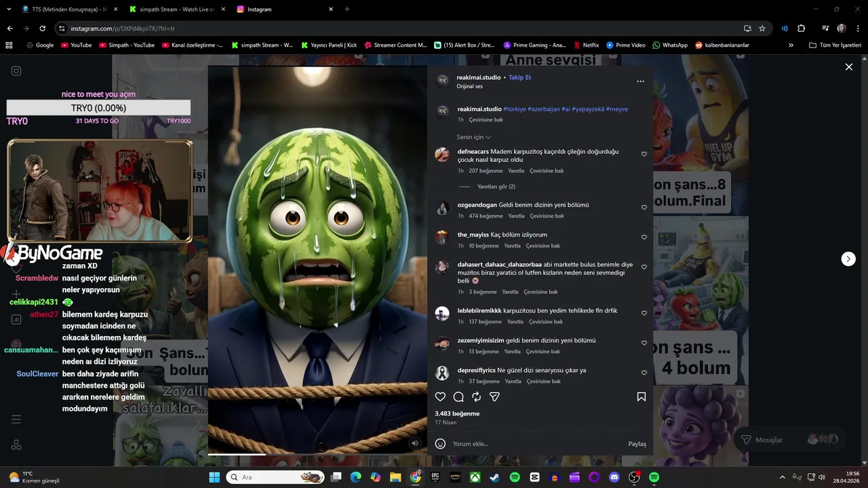This screenshot has width=868, height=488.
Task: Click the #yapayzekâ hashtag
Action: tap(587, 109)
